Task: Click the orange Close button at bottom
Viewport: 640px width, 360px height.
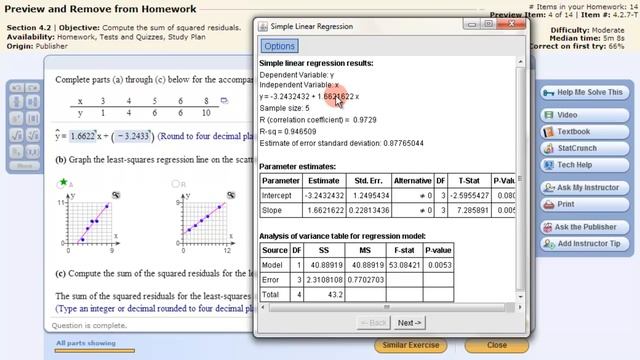Action: (497, 345)
